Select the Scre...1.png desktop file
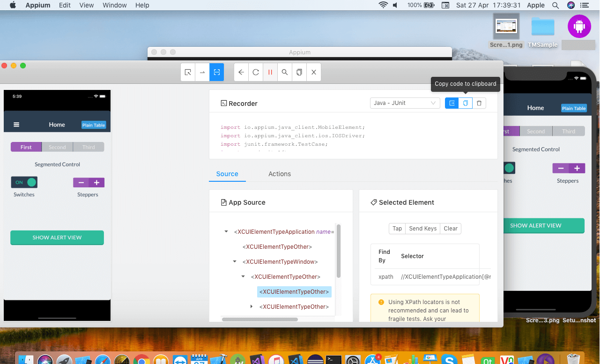Screen dimensions: 600x364 click(x=506, y=31)
